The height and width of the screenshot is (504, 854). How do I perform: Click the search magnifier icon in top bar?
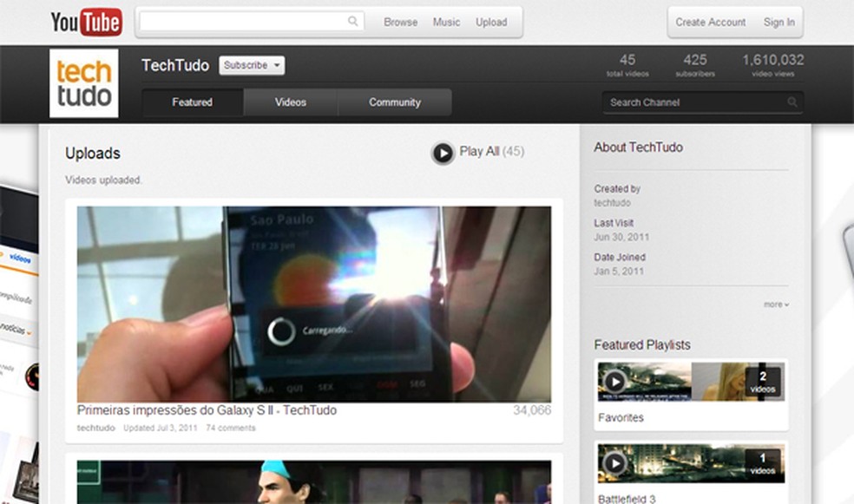[353, 21]
